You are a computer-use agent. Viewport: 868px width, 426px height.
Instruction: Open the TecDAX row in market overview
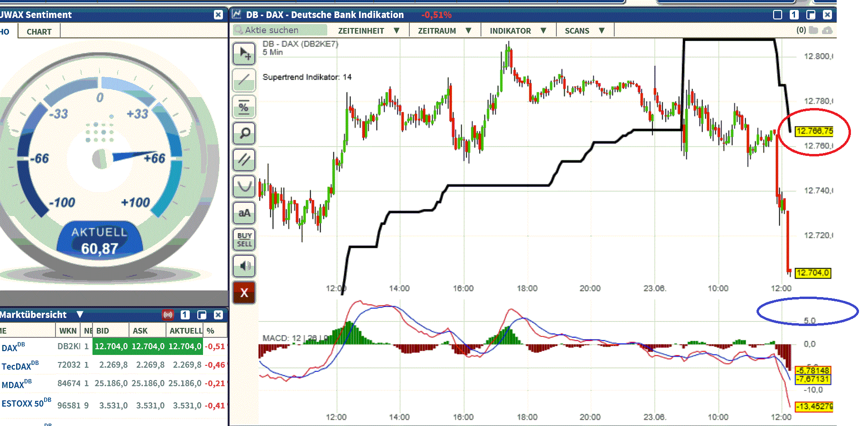tap(113, 365)
